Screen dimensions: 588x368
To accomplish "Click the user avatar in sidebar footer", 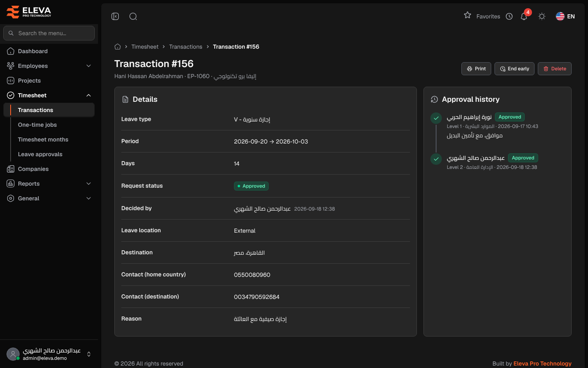I will [x=13, y=354].
